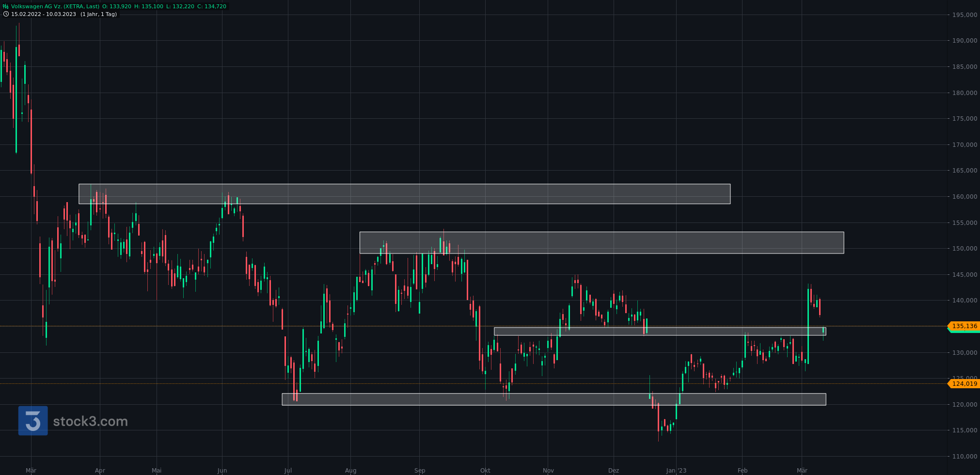Click the 185,000 price axis label
This screenshot has height=475, width=980.
pyautogui.click(x=964, y=67)
